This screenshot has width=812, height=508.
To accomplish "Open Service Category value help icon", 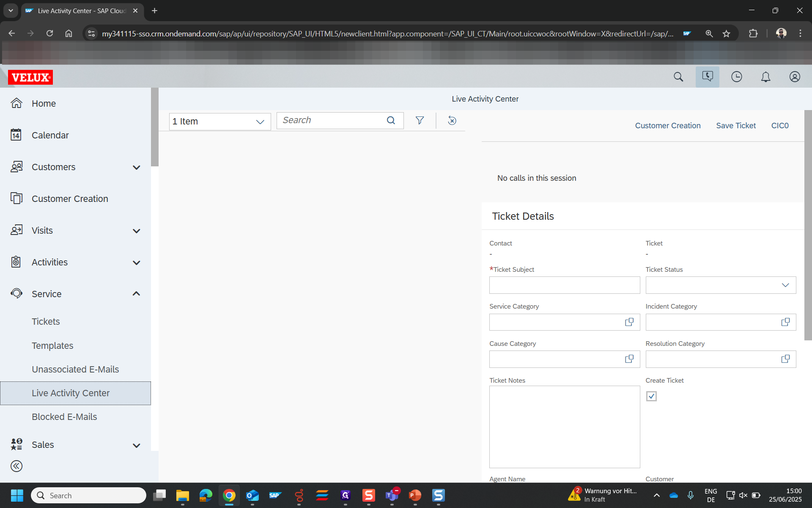I will [629, 322].
